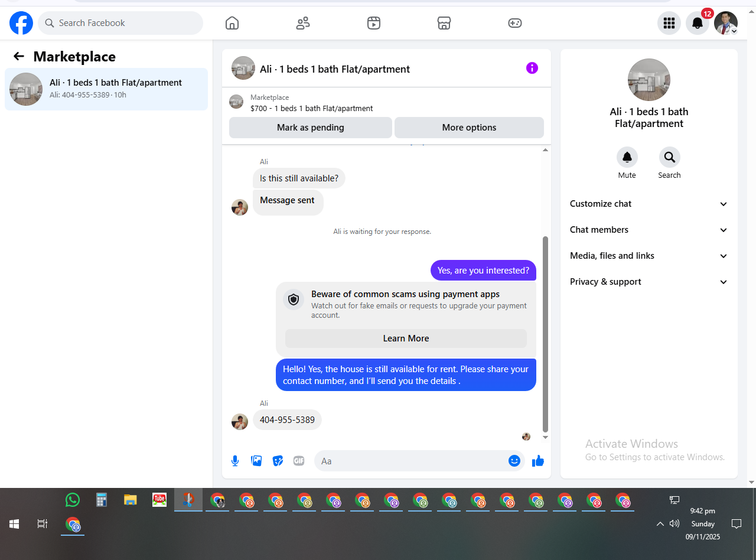Screen dimensions: 756x560
Task: Open More options for the listing
Action: (x=469, y=128)
